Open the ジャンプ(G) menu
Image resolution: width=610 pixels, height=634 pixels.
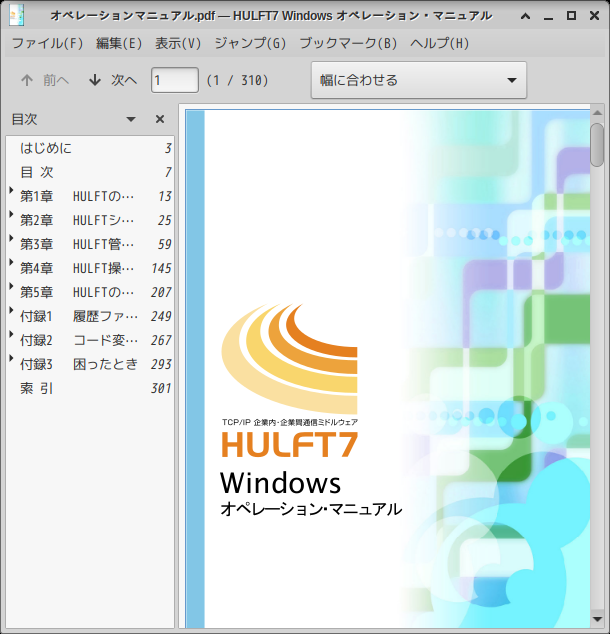click(250, 43)
